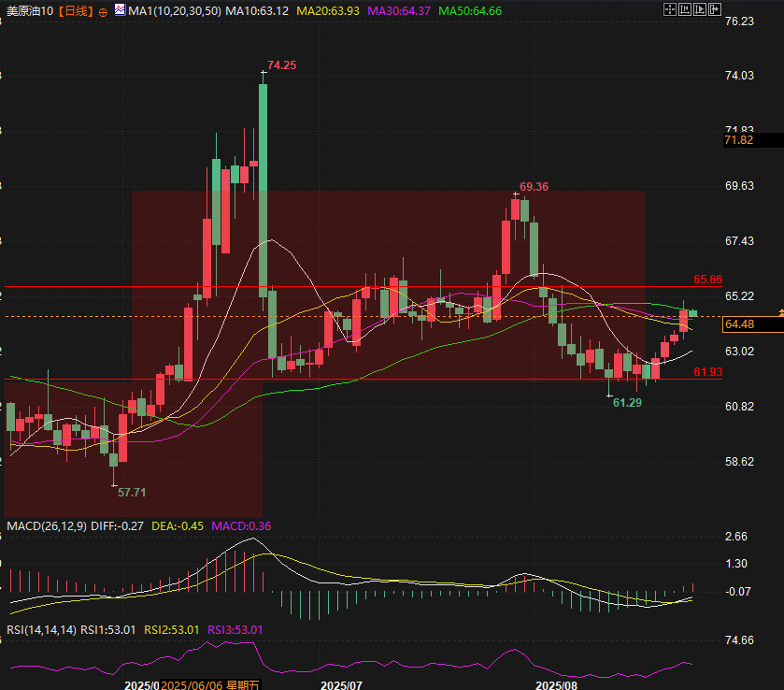Click the orange circled-plus icon after 日线
Image resolution: width=784 pixels, height=690 pixels.
coord(103,12)
